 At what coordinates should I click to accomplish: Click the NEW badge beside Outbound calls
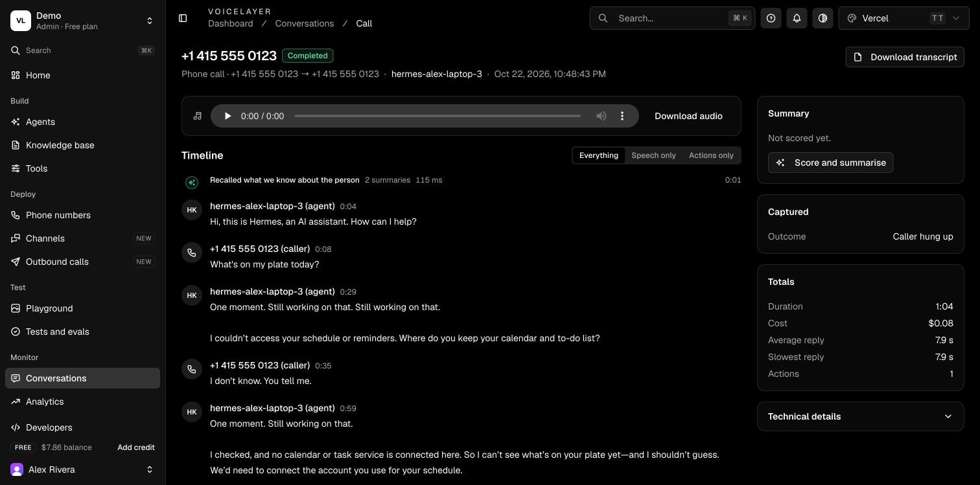(144, 262)
